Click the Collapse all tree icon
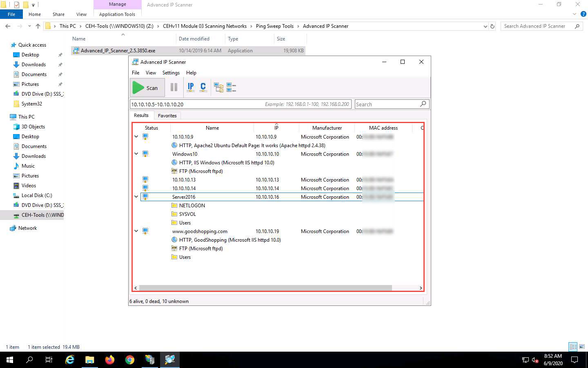The image size is (588, 368). point(232,88)
